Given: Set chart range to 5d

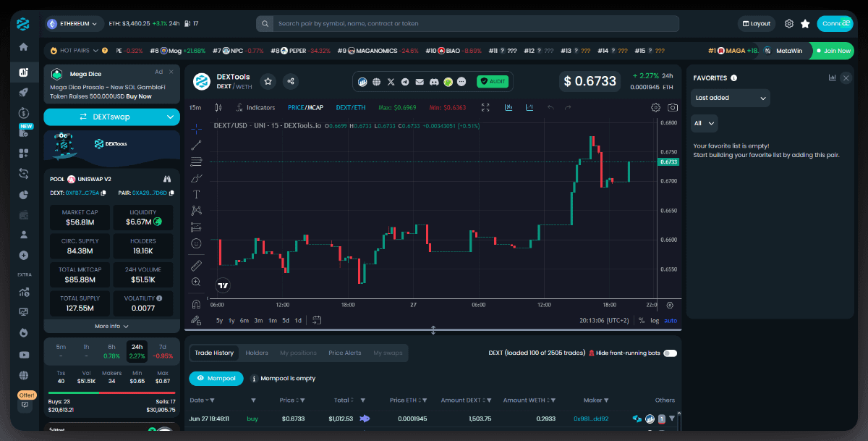Looking at the screenshot, I should pyautogui.click(x=286, y=320).
